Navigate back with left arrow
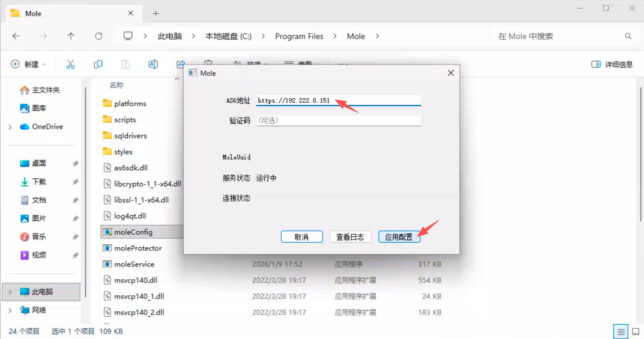644x339 pixels. pos(16,36)
